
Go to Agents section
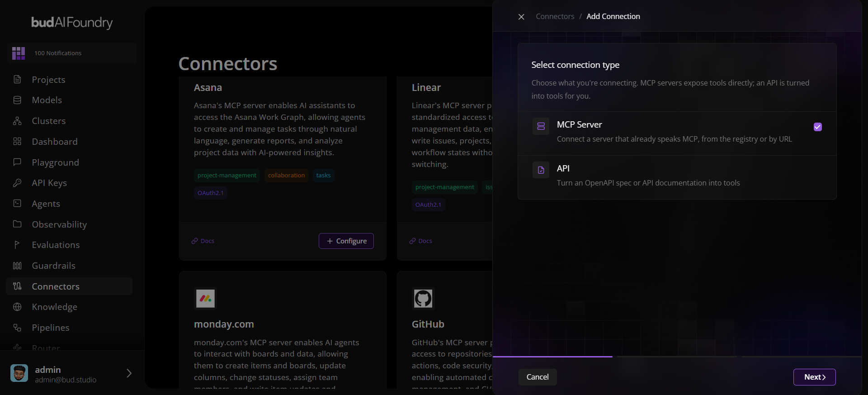(x=69, y=204)
